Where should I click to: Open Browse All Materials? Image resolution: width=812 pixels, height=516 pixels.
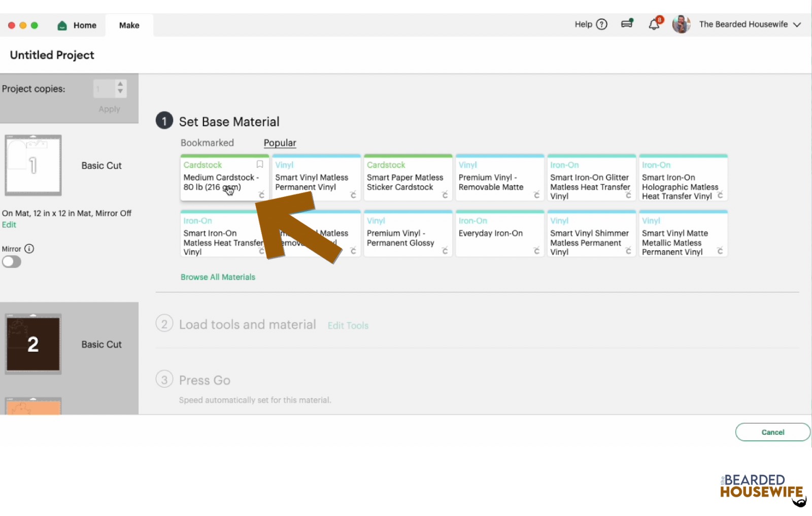217,277
